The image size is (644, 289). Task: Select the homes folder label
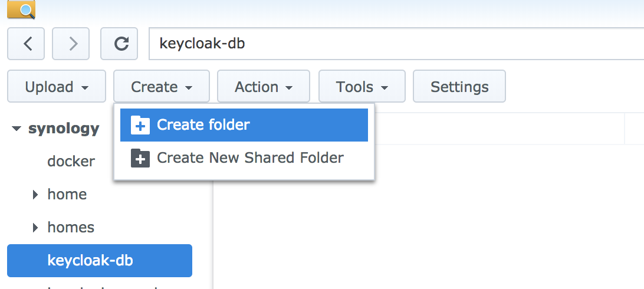point(71,228)
